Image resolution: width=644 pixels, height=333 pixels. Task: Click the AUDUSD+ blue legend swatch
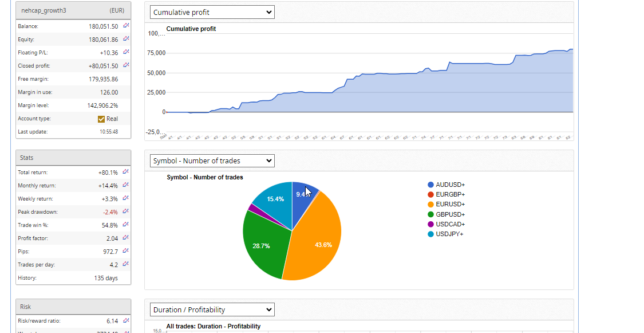430,185
